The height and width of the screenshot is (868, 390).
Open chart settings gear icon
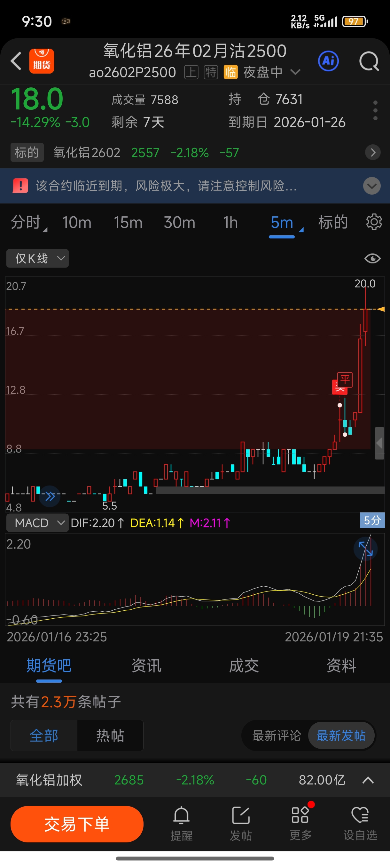(374, 222)
